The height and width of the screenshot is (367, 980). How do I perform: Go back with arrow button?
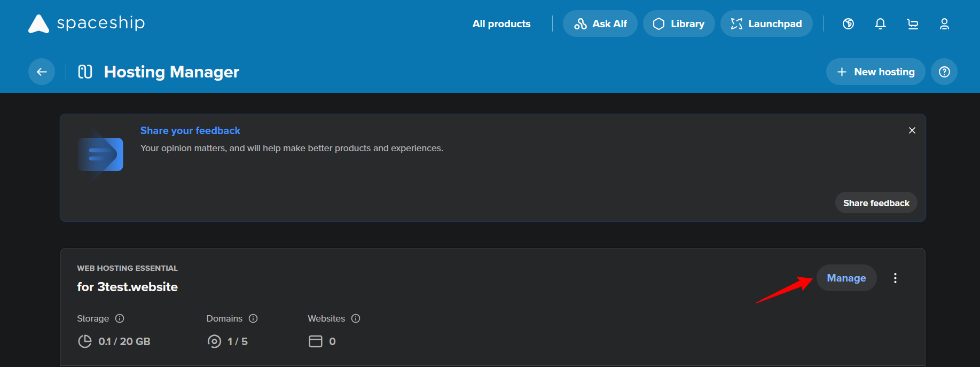coord(42,72)
